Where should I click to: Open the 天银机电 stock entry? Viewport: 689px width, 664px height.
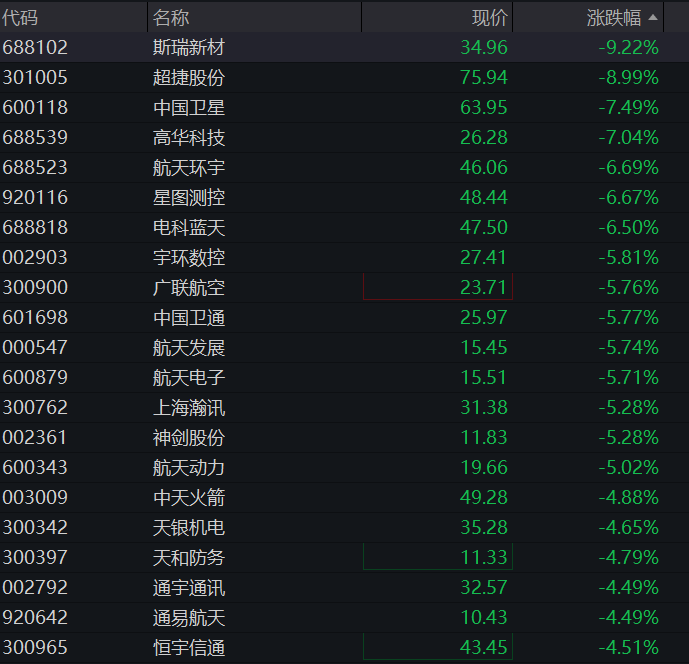[x=189, y=527]
